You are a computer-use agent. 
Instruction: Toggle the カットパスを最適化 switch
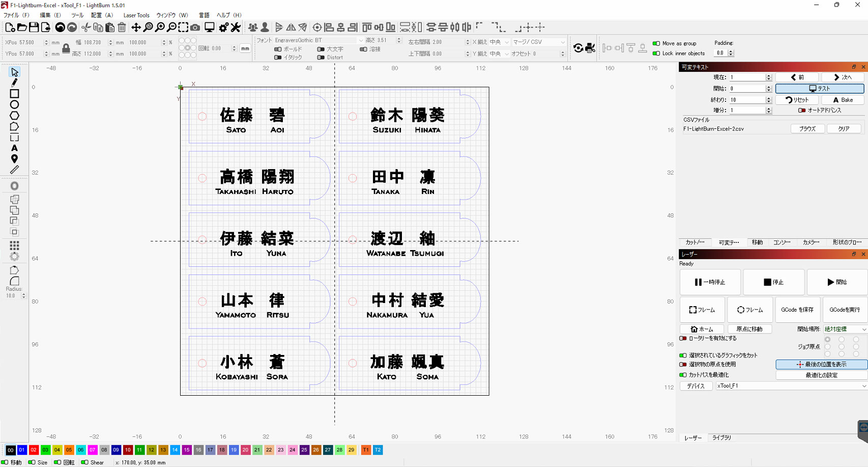click(683, 375)
